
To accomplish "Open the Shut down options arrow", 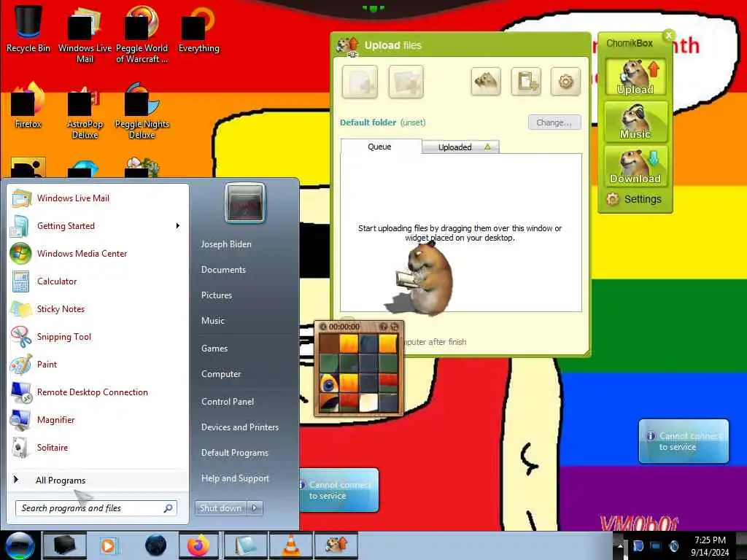I will (x=255, y=508).
